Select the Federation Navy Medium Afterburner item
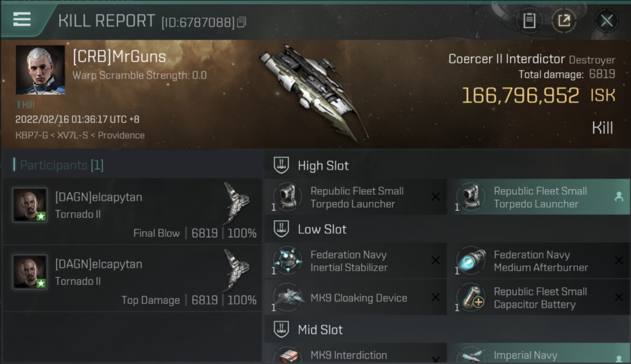 pos(539,261)
